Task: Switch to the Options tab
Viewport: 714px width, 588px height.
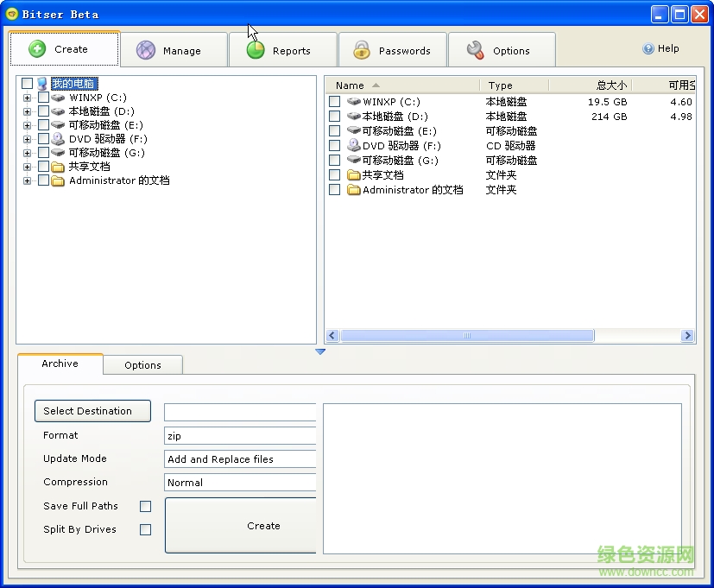Action: pos(142,365)
